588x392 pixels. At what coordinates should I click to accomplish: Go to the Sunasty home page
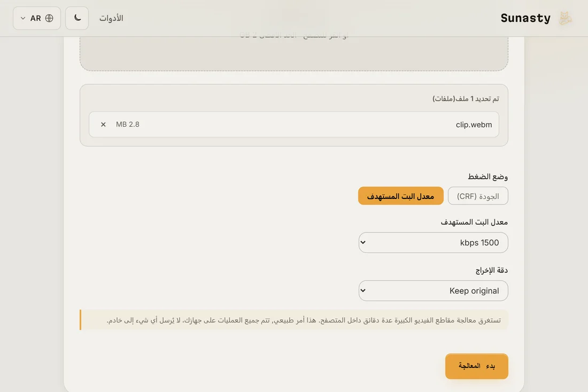coord(525,18)
